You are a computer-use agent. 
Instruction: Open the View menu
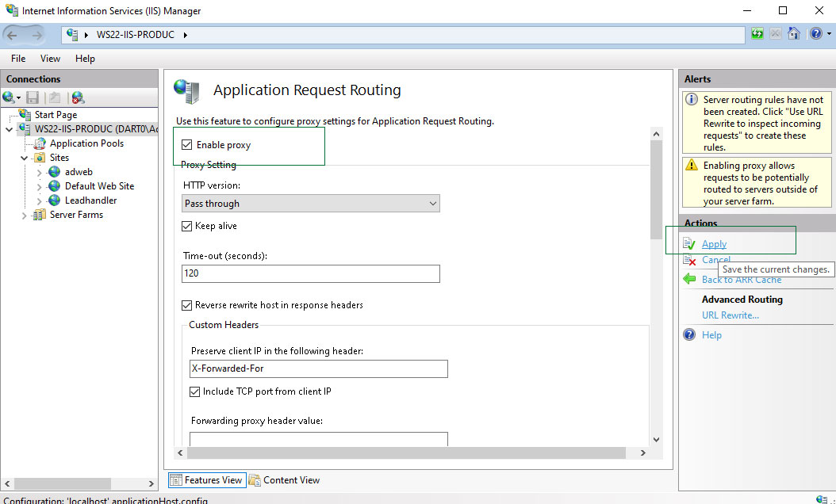click(50, 59)
